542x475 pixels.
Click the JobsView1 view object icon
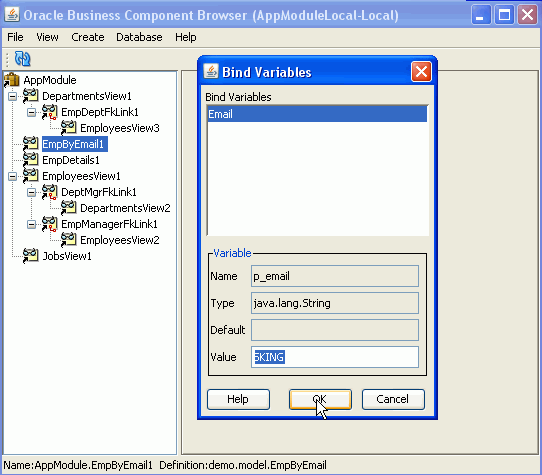[x=30, y=256]
